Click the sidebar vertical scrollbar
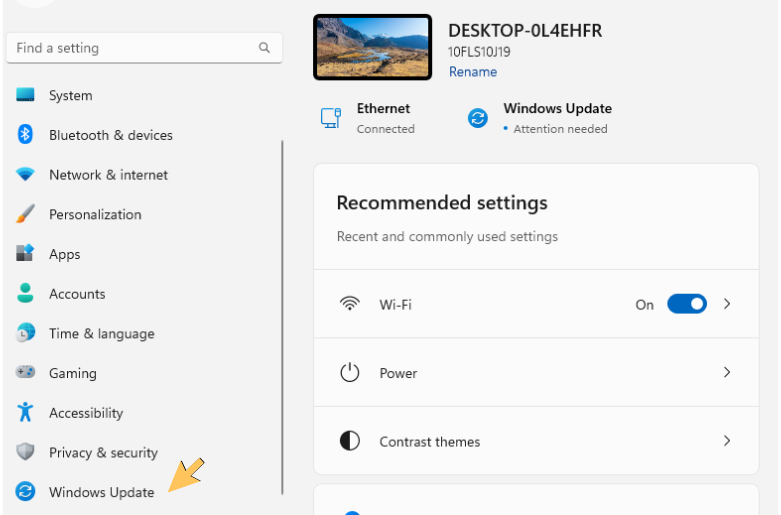This screenshot has width=781, height=515. coord(282,318)
